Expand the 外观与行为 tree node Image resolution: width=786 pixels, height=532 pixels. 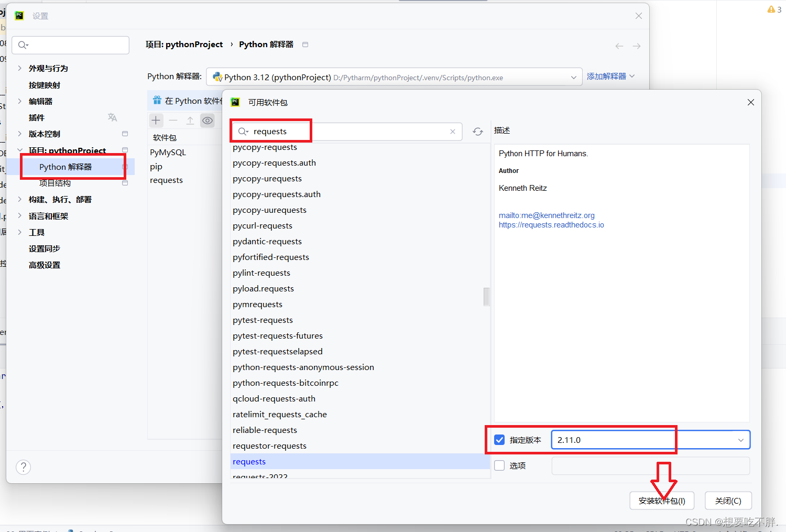coord(20,68)
